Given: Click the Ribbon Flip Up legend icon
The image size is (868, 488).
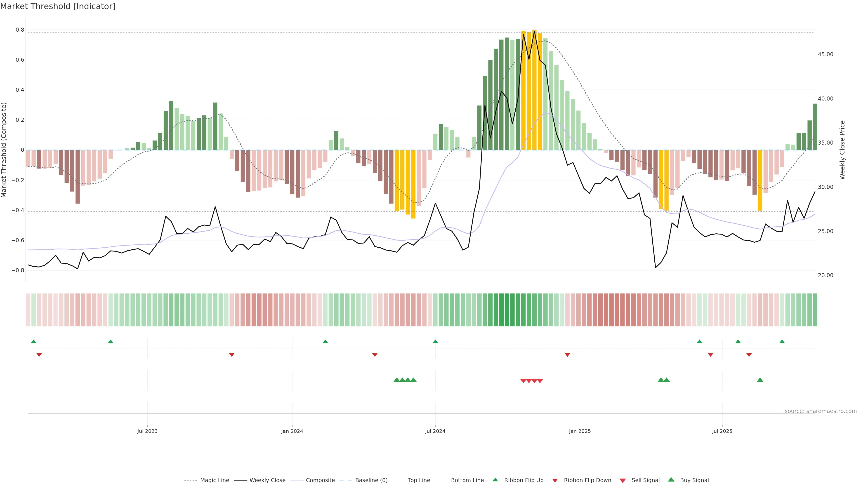Looking at the screenshot, I should 495,480.
